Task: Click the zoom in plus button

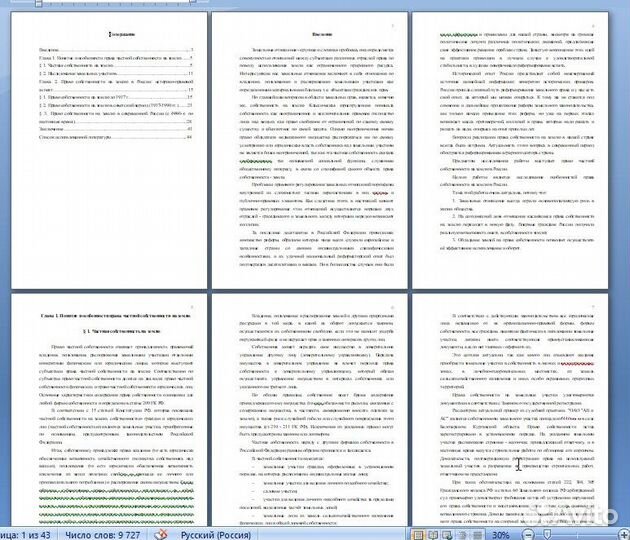Action: tap(621, 533)
